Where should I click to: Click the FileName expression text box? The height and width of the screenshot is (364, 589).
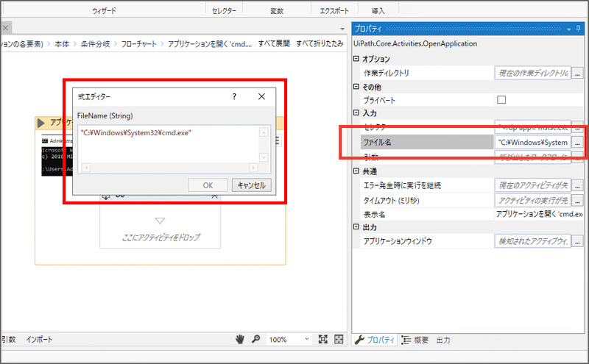coord(169,144)
